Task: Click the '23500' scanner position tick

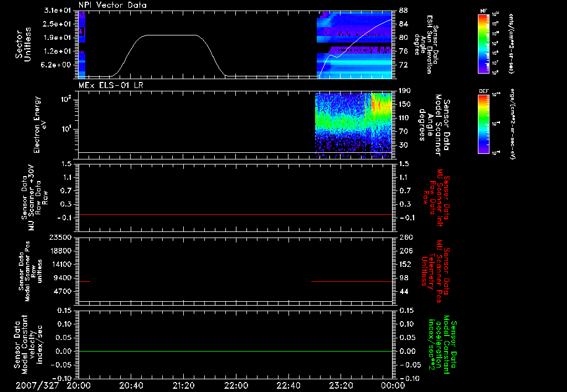Action: pyautogui.click(x=60, y=237)
